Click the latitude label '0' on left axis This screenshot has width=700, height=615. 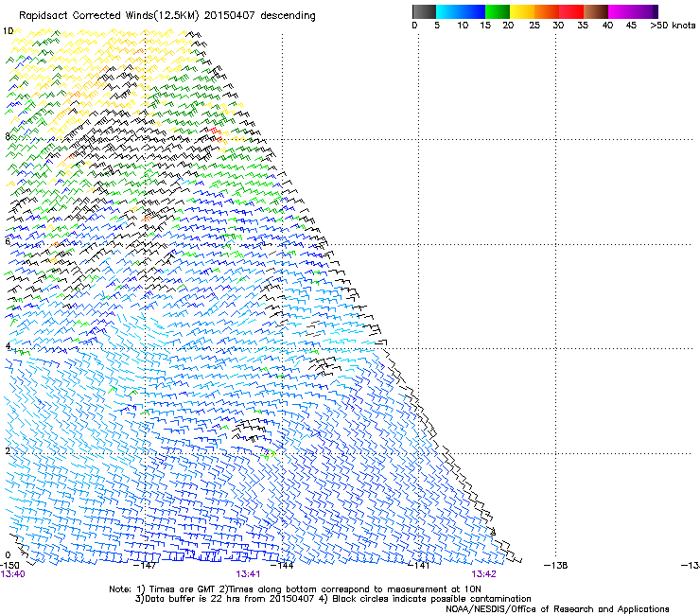(x=8, y=555)
